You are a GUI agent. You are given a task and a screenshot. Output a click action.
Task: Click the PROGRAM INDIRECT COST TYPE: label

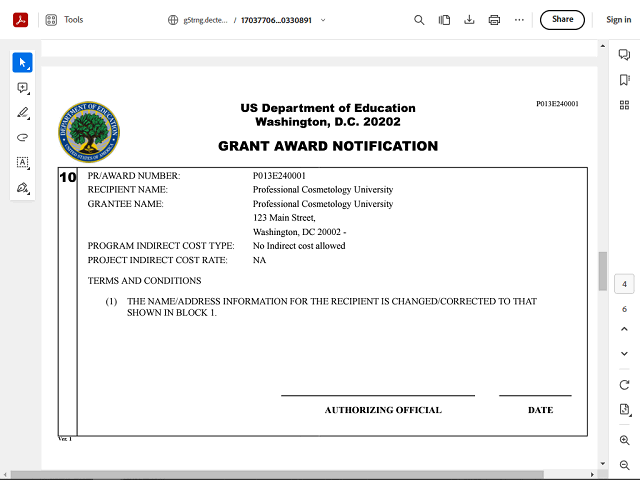(x=161, y=246)
